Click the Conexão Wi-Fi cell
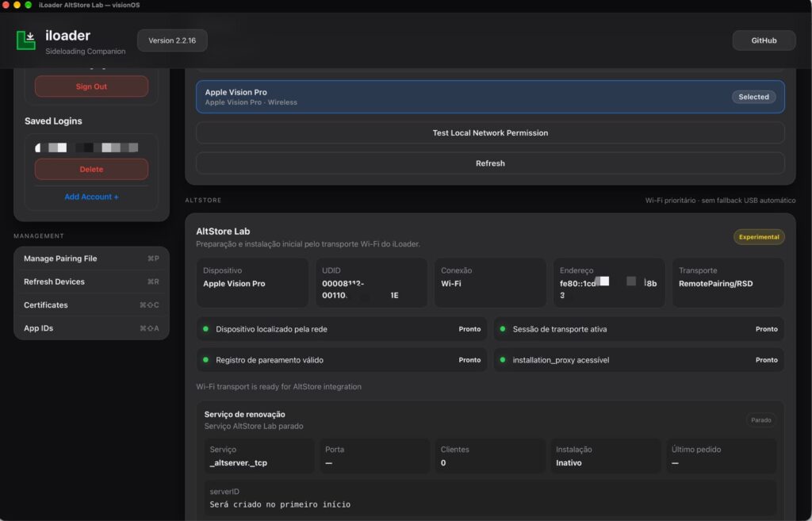812x521 pixels. 490,283
